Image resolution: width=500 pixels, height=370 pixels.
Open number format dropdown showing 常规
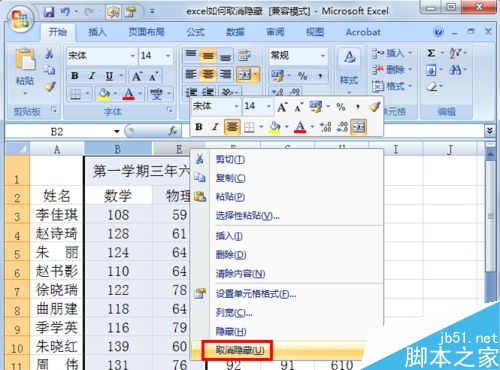[323, 55]
